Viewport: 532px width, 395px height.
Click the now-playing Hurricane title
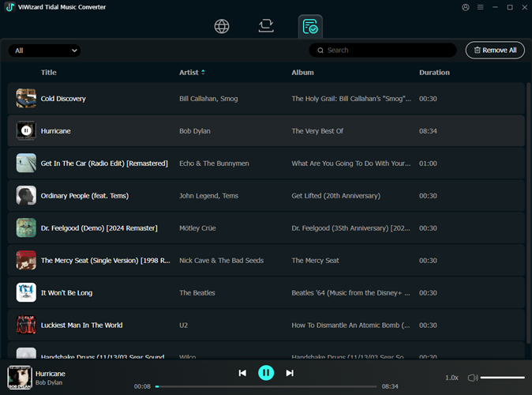point(51,374)
